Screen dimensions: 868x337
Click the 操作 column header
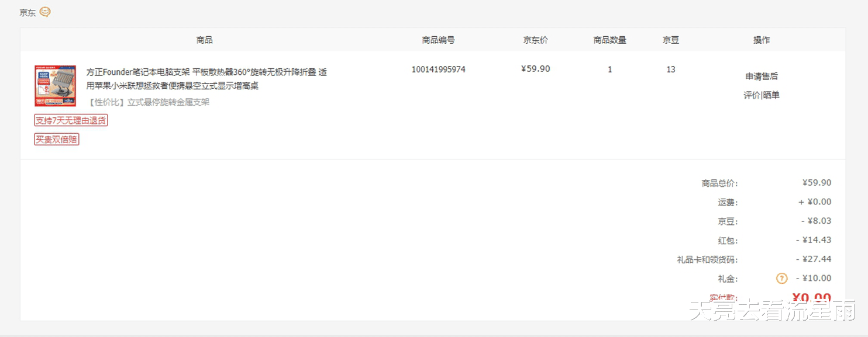[761, 40]
